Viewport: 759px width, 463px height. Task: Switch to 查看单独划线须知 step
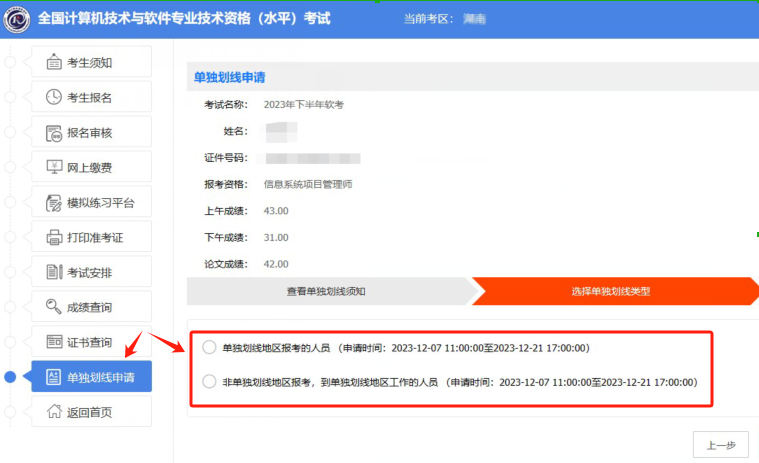(327, 291)
